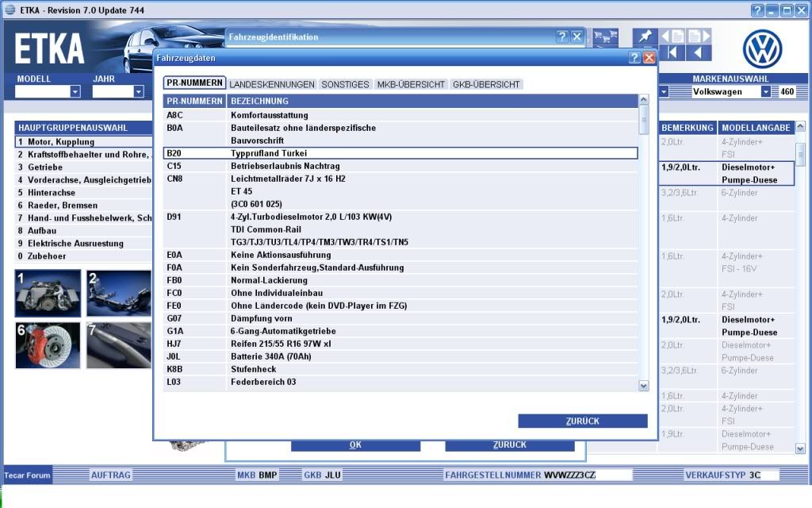The height and width of the screenshot is (508, 812).
Task: Click ZURÜCK in Fahrzeugidentifikation dialog
Action: click(x=510, y=445)
